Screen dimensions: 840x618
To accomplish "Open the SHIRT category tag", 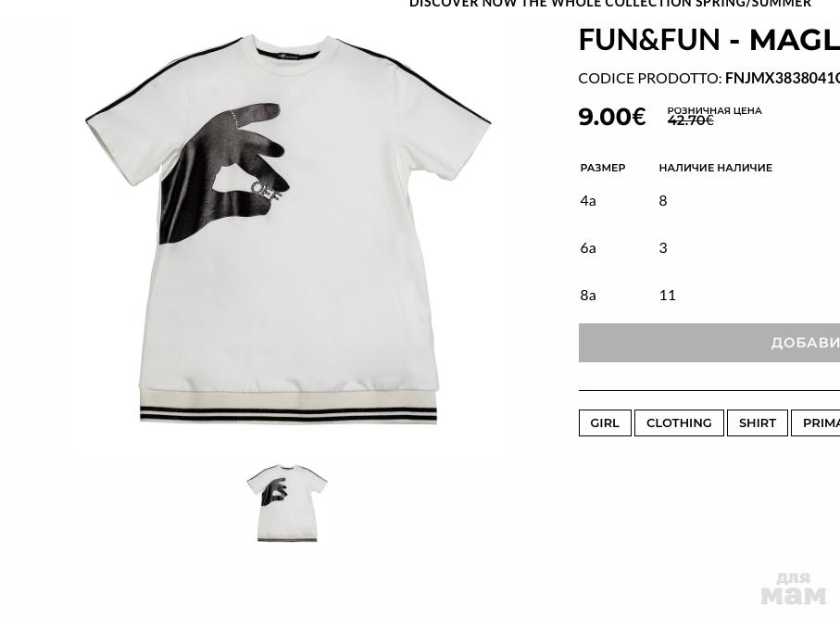I will click(x=757, y=423).
